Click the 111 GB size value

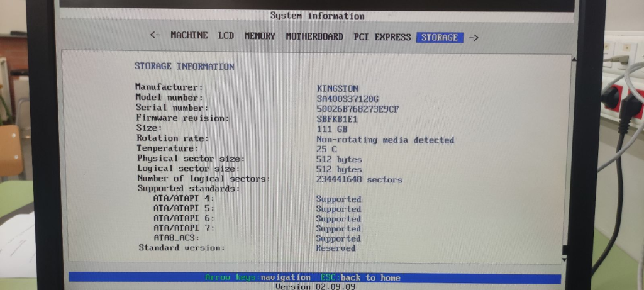pyautogui.click(x=332, y=130)
